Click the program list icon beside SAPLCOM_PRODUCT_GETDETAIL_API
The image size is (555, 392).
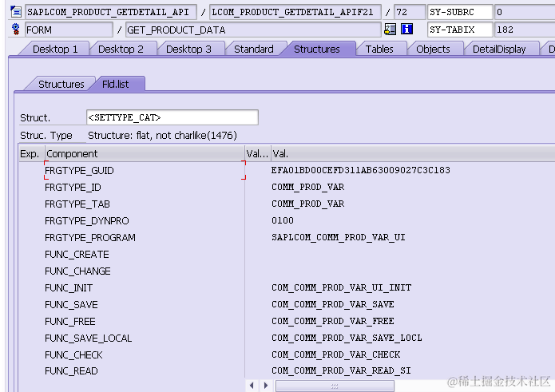click(16, 12)
